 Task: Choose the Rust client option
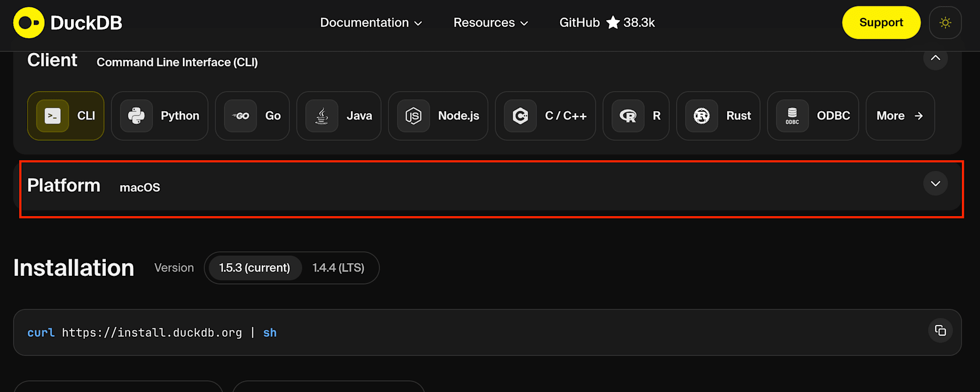(718, 116)
